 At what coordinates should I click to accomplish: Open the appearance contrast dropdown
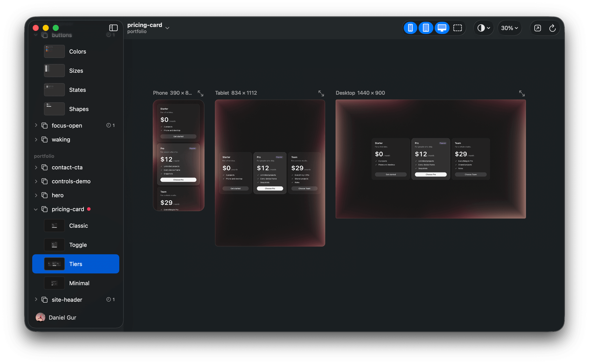[484, 28]
